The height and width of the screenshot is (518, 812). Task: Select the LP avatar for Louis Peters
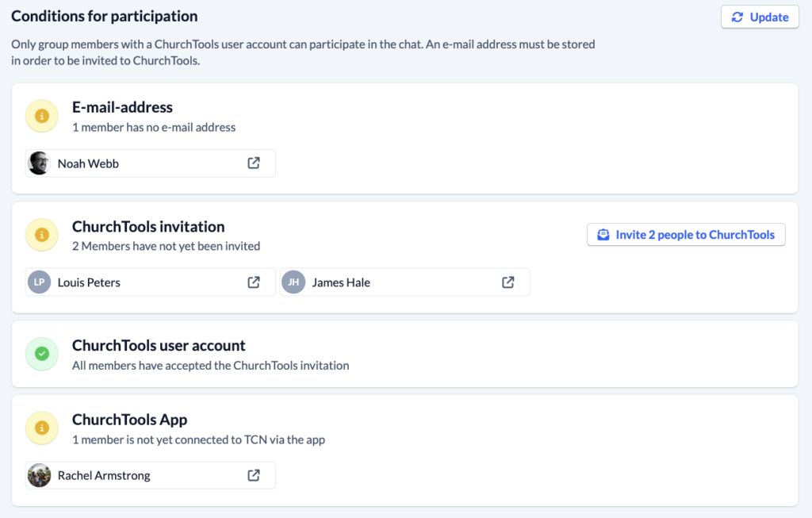[39, 282]
